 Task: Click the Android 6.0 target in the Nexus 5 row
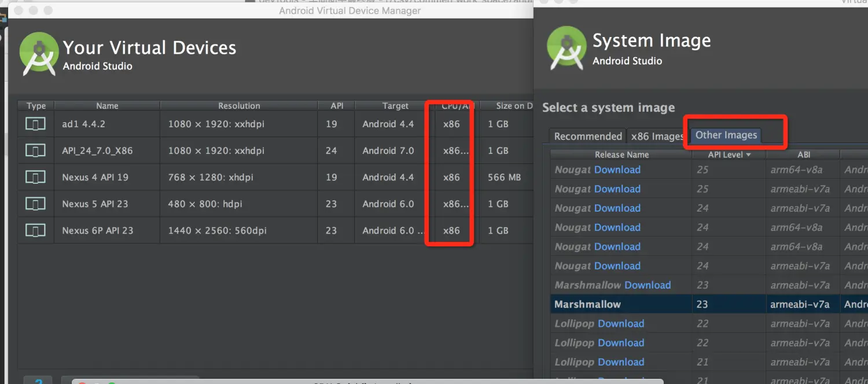(x=388, y=204)
